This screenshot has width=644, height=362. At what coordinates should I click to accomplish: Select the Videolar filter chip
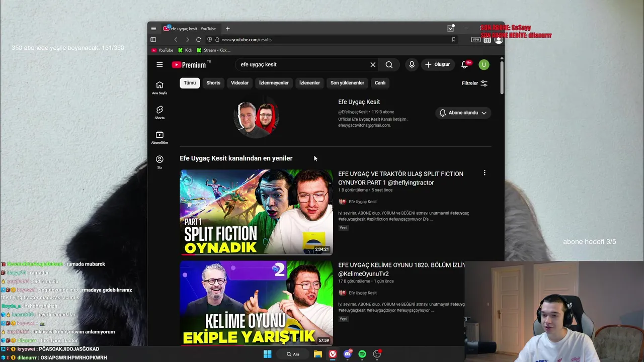pyautogui.click(x=239, y=83)
